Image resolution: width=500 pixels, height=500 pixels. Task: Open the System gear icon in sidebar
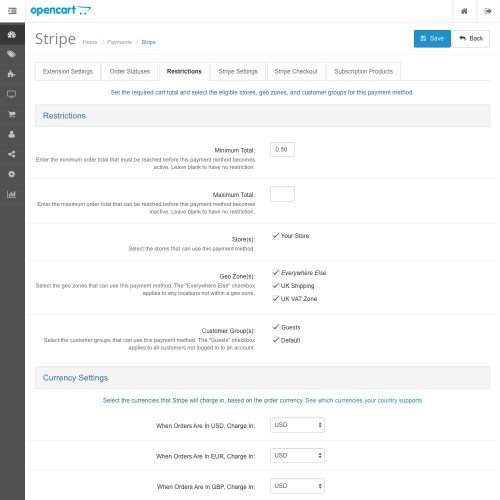[12, 174]
